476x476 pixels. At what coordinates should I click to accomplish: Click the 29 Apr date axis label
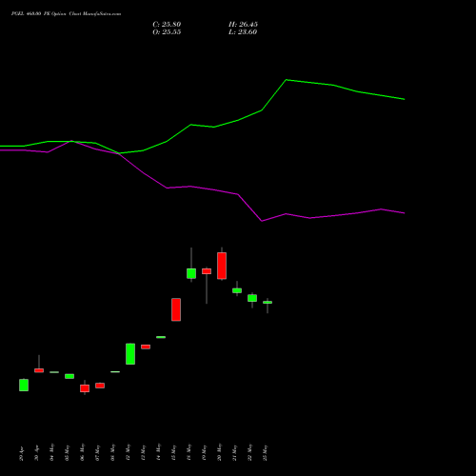[21, 453]
